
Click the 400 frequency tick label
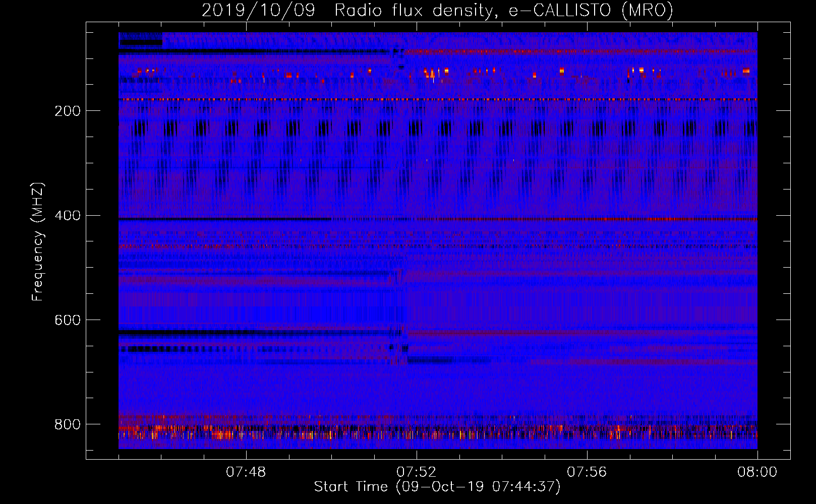[x=68, y=216]
